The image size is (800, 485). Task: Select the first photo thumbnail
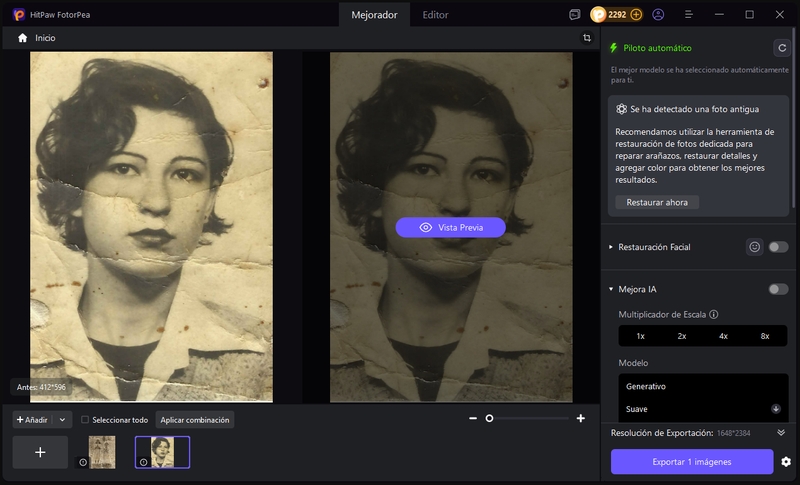coord(102,452)
